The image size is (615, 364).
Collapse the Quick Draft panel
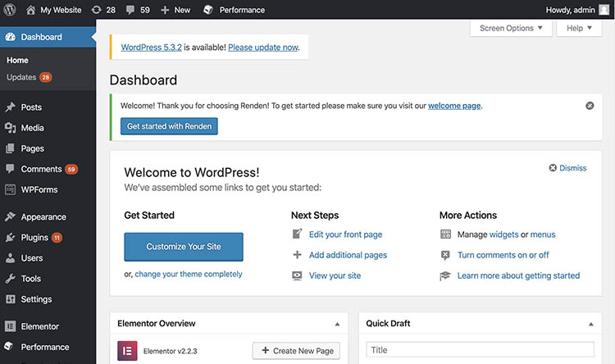pyautogui.click(x=590, y=324)
